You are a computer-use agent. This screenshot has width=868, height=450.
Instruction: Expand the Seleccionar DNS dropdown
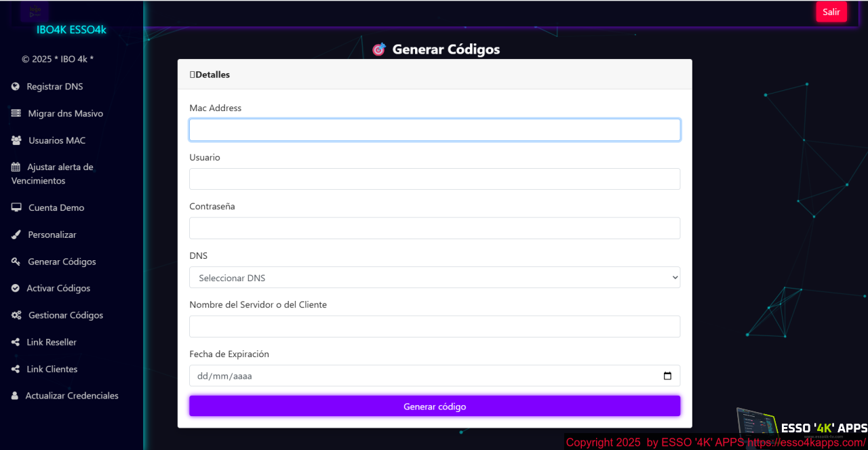tap(434, 278)
